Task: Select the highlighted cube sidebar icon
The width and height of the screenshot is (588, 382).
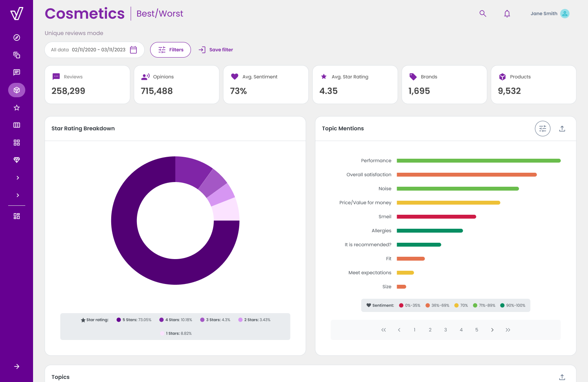Action: point(17,90)
